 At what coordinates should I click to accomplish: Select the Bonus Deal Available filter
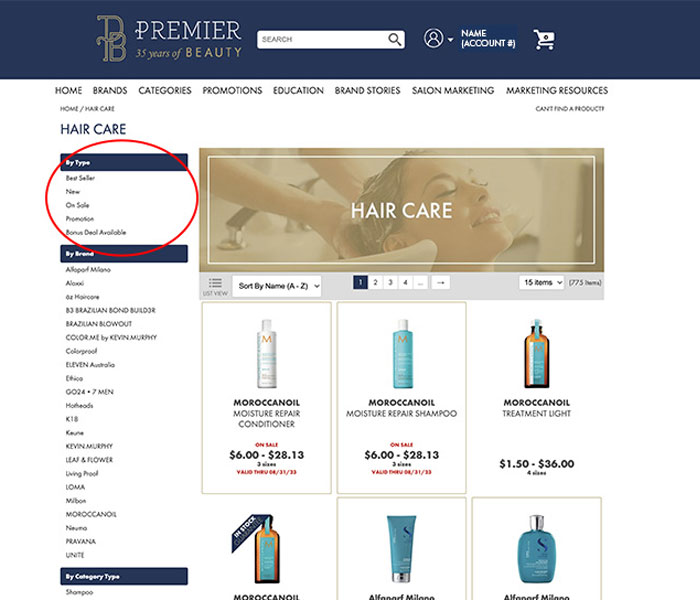click(96, 233)
